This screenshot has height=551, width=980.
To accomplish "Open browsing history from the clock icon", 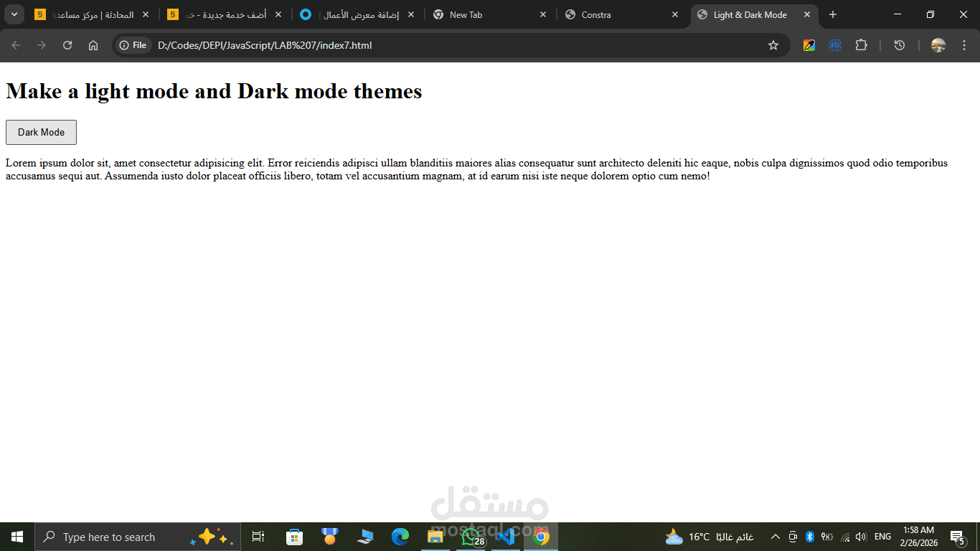I will point(899,44).
